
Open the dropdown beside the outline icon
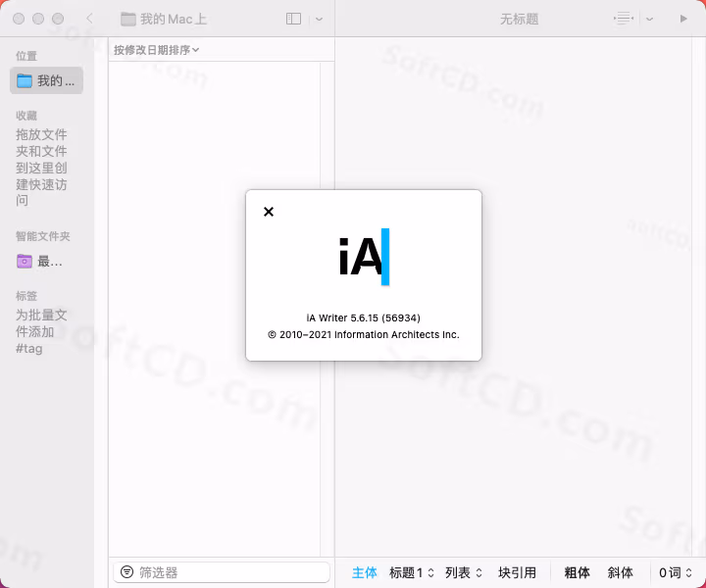click(x=649, y=19)
